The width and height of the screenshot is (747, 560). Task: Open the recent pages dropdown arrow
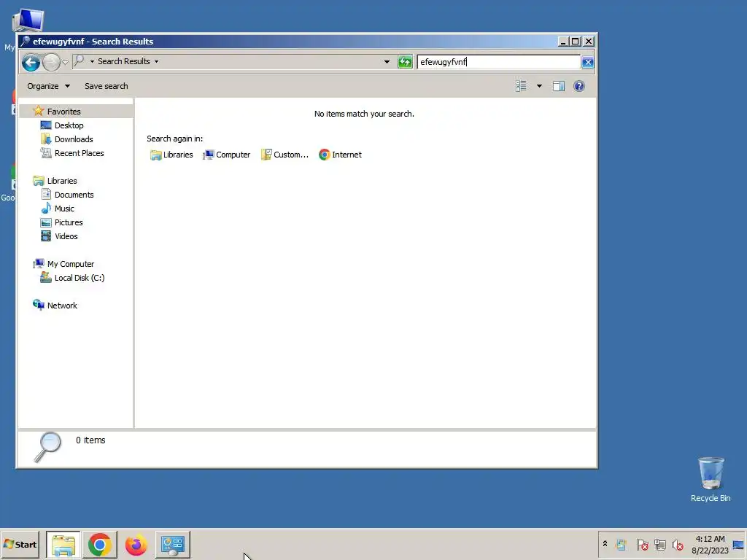click(x=65, y=62)
